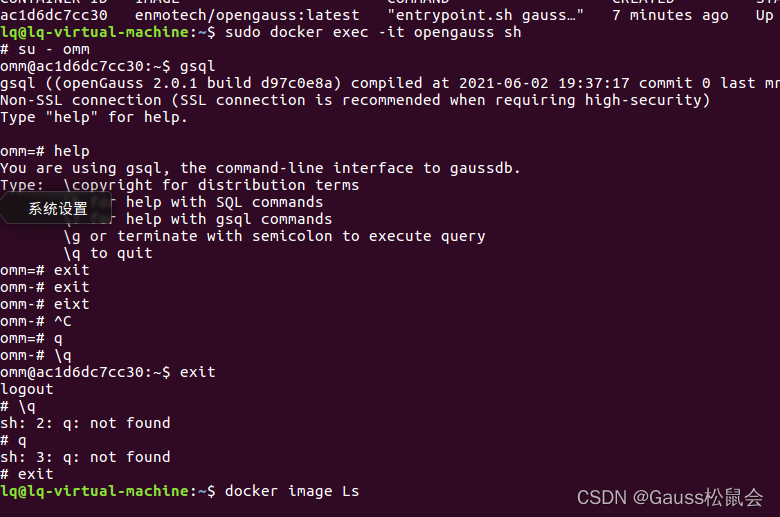Click the 'help with SQL commands' line
This screenshot has height=517, width=780.
click(x=224, y=202)
